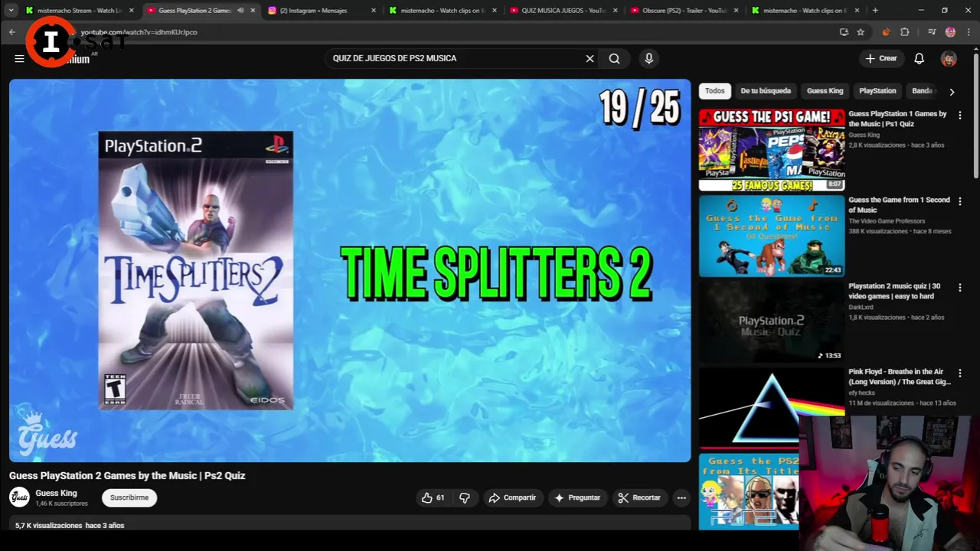Click the efy hecks channel name
Image resolution: width=980 pixels, height=551 pixels.
861,393
